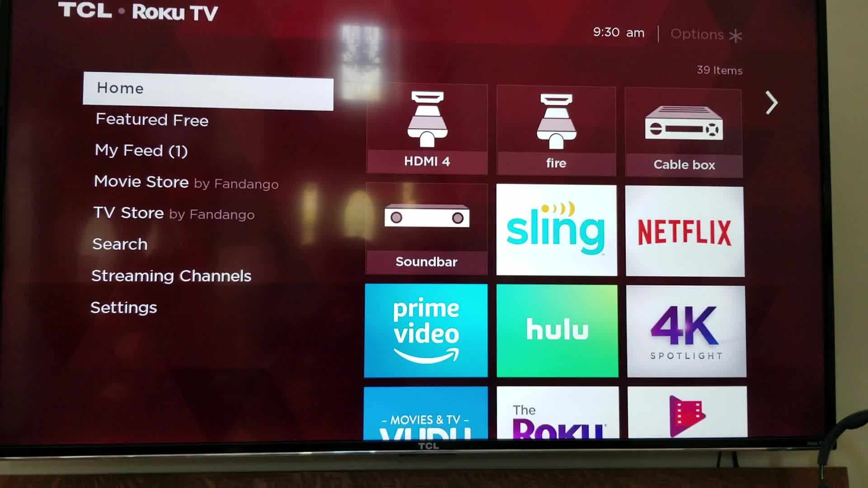This screenshot has width=868, height=488.
Task: Open Streaming Channels section
Action: 172,275
